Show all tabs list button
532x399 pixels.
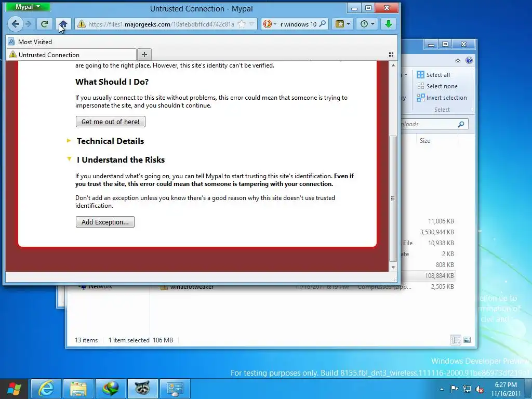(x=391, y=54)
